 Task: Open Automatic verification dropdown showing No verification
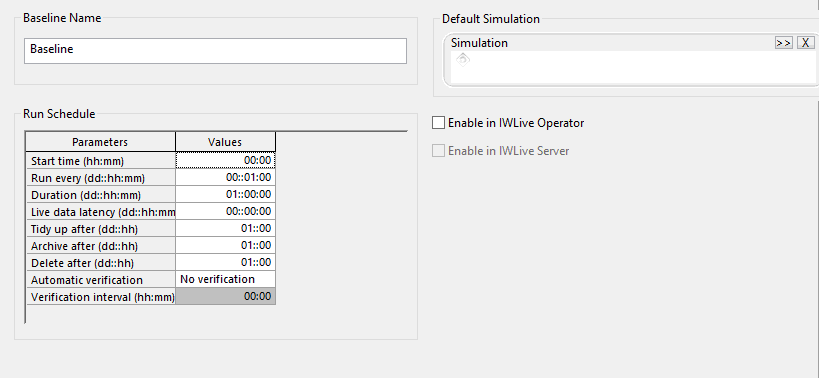[x=226, y=279]
